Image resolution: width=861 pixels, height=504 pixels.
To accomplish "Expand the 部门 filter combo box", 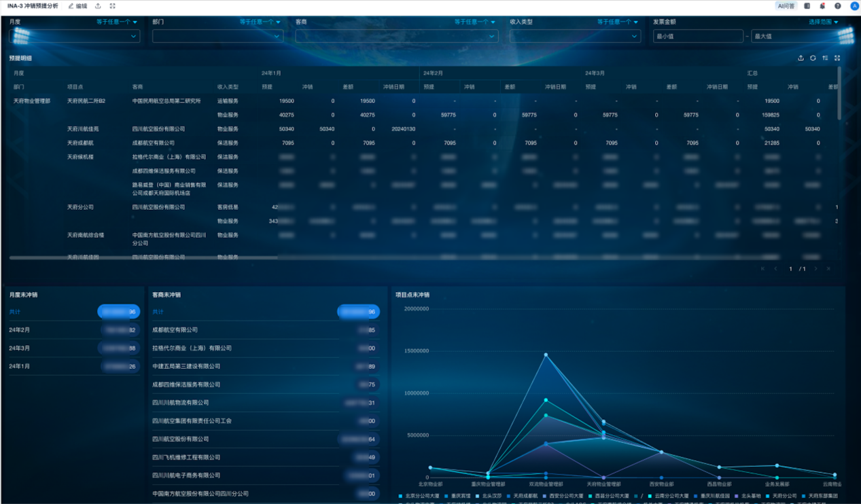I will point(217,36).
